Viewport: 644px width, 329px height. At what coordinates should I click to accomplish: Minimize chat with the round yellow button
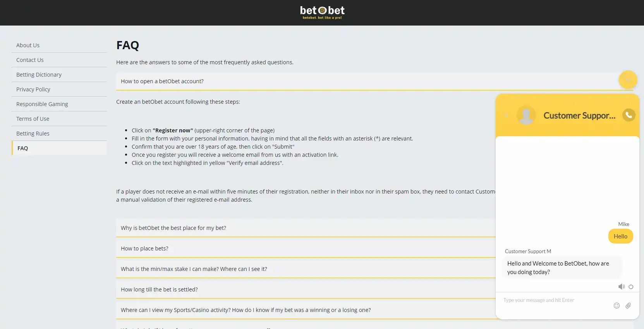pos(628,80)
